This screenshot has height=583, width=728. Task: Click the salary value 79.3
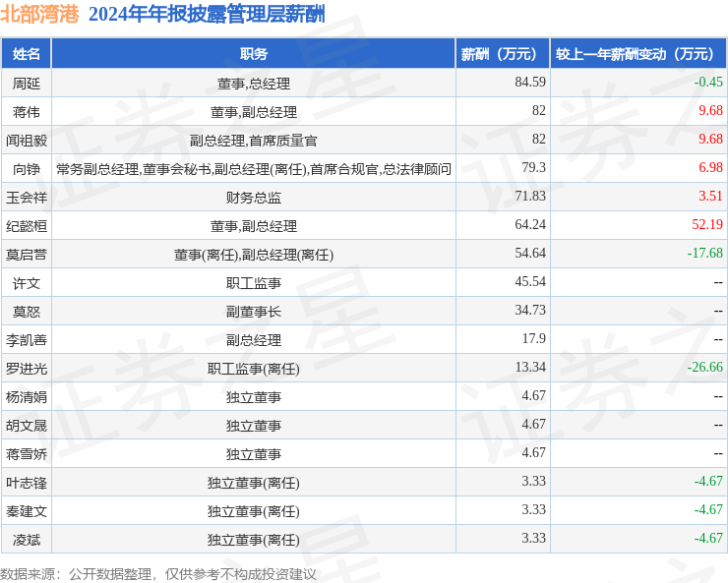tap(533, 167)
